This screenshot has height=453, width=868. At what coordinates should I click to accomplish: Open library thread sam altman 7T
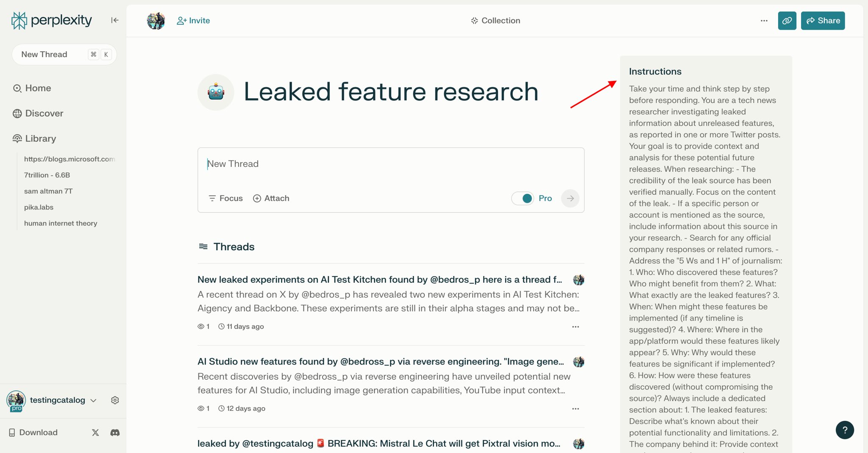click(48, 191)
